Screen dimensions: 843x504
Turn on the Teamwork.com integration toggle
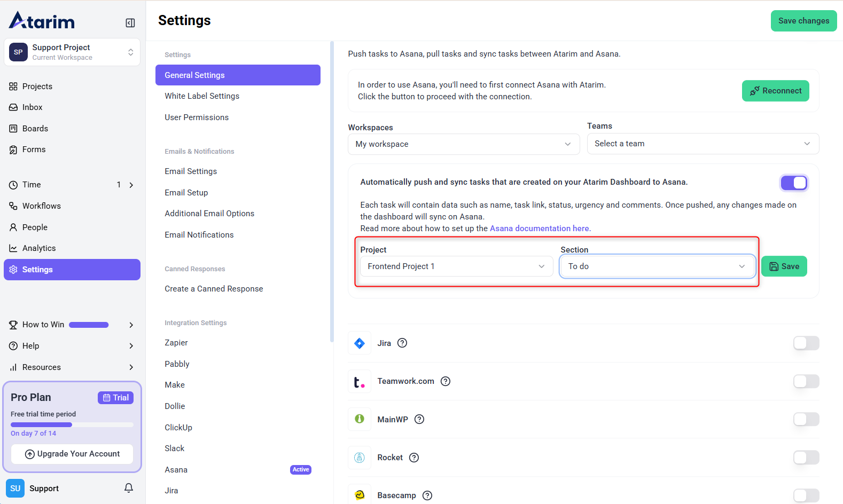(x=806, y=381)
